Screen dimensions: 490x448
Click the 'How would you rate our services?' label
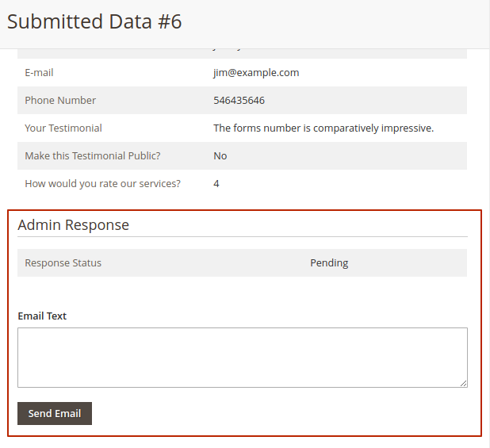pos(102,183)
